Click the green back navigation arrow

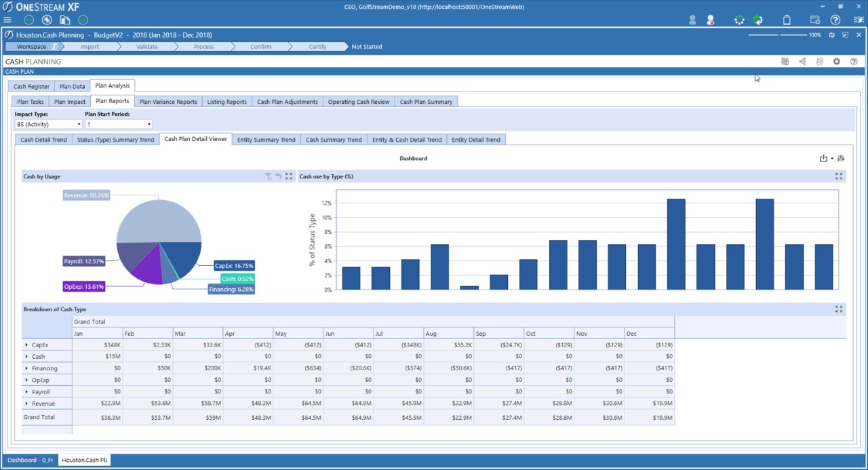coord(29,20)
